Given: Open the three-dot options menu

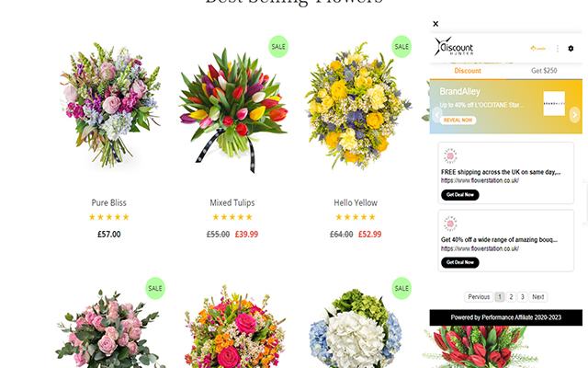Looking at the screenshot, I should point(558,49).
